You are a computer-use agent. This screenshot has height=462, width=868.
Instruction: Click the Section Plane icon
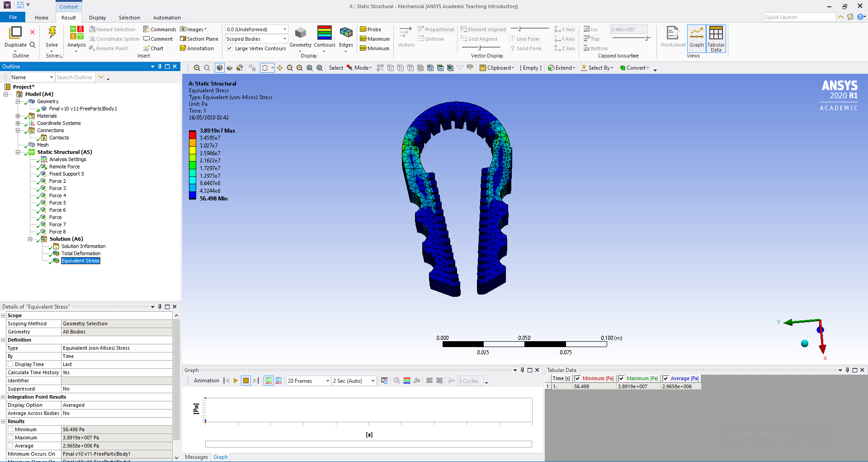point(183,39)
